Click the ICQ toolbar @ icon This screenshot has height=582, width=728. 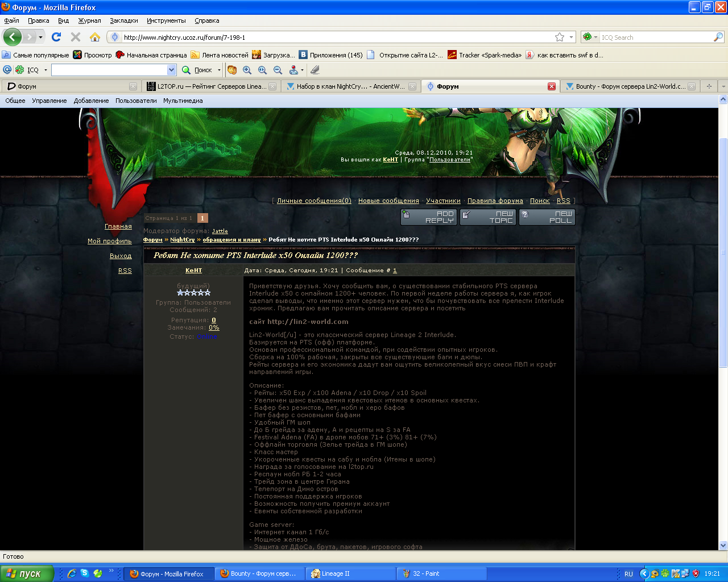pyautogui.click(x=7, y=69)
